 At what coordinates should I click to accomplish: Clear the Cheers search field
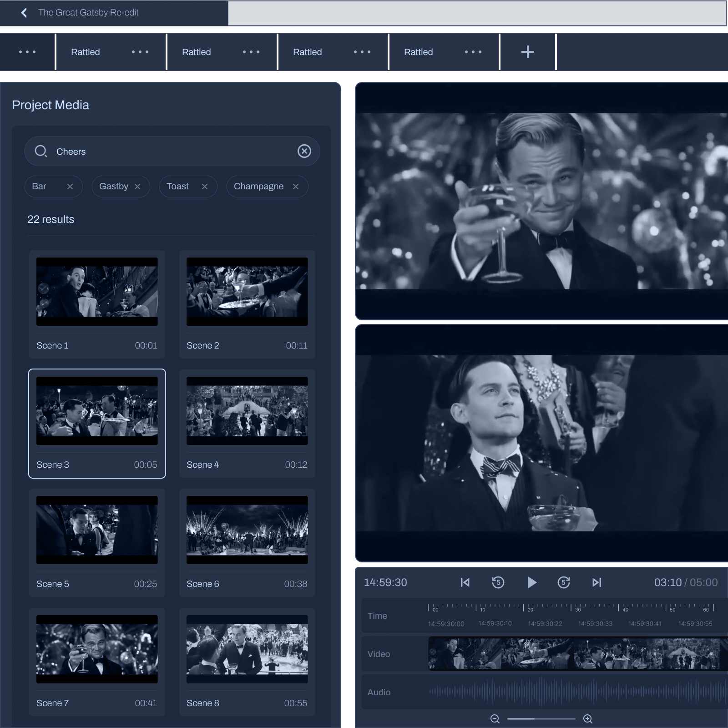(x=304, y=151)
